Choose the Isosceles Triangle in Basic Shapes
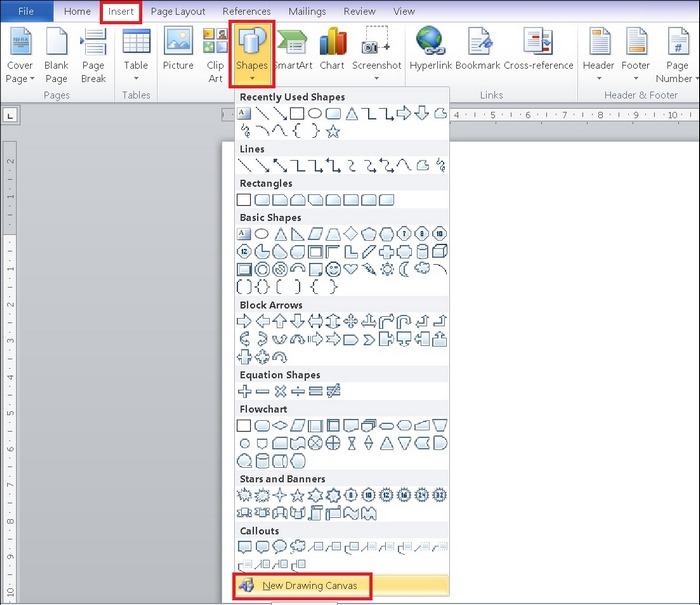 (280, 234)
